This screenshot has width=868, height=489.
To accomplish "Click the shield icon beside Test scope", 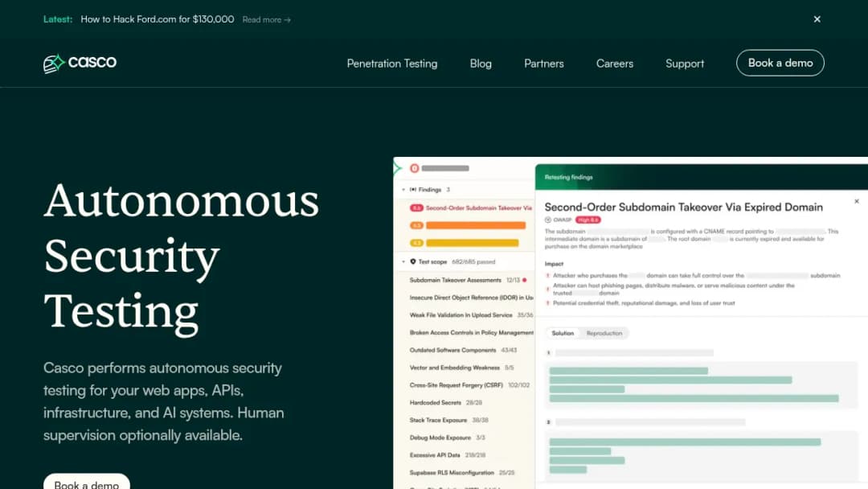I will tap(413, 261).
